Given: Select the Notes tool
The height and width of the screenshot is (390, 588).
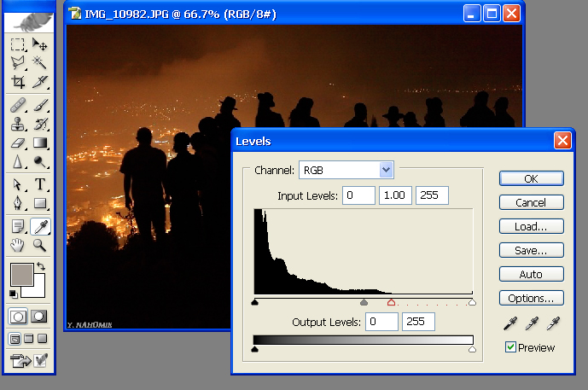Looking at the screenshot, I should [18, 226].
